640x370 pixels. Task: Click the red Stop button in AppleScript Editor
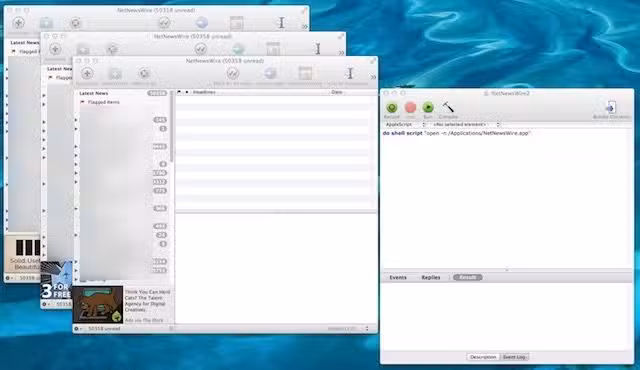click(x=411, y=108)
